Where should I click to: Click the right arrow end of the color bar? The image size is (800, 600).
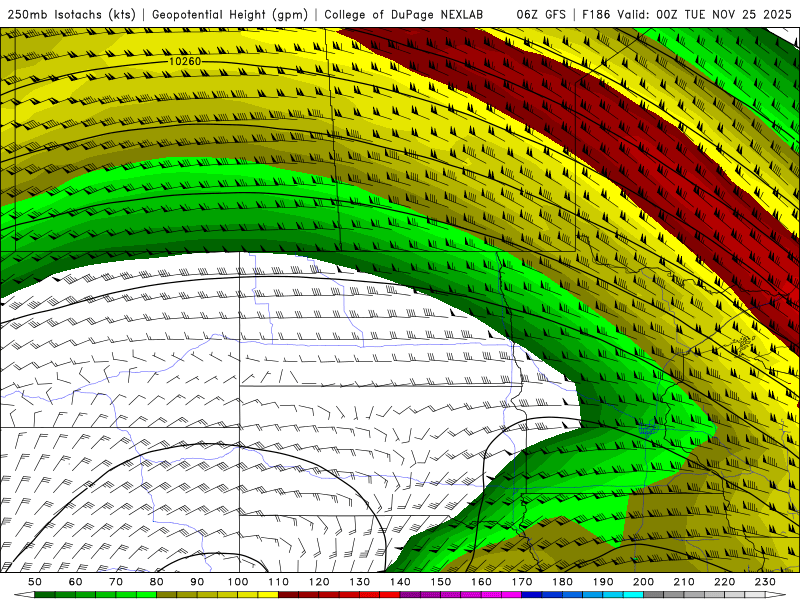point(776,595)
